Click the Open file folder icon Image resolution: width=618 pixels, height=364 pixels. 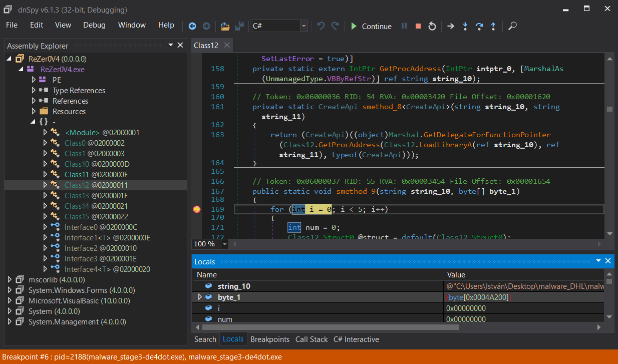tap(225, 26)
